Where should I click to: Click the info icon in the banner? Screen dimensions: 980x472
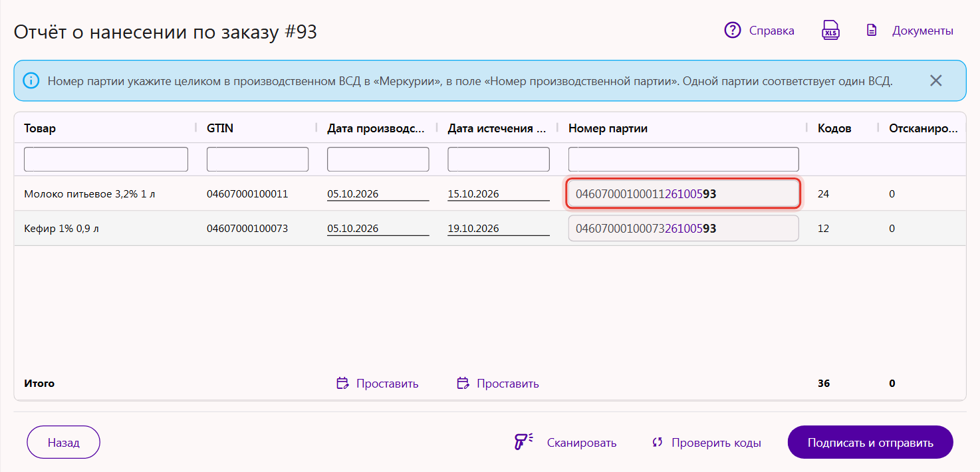pyautogui.click(x=31, y=81)
